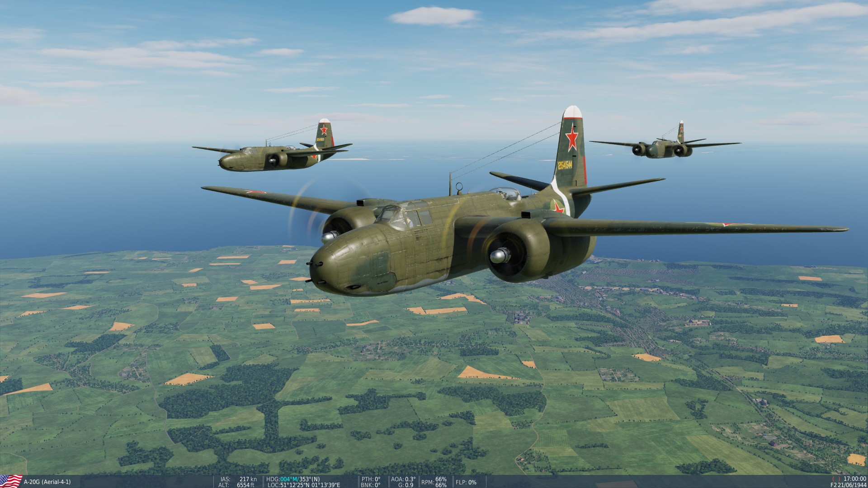Screen dimensions: 868x488
Task: Click the F2 camera mode indicator
Action: coord(835,484)
